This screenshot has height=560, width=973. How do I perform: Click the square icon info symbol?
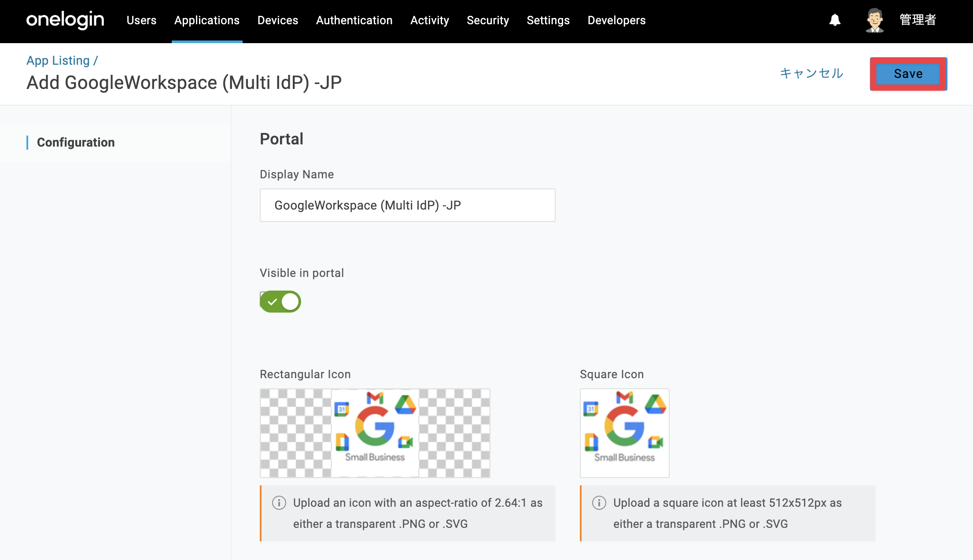[599, 503]
